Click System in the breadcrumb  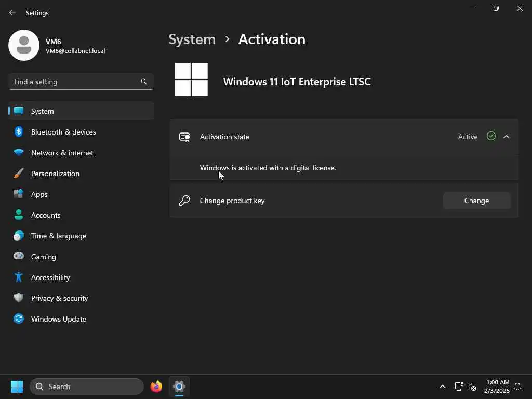[x=192, y=39]
